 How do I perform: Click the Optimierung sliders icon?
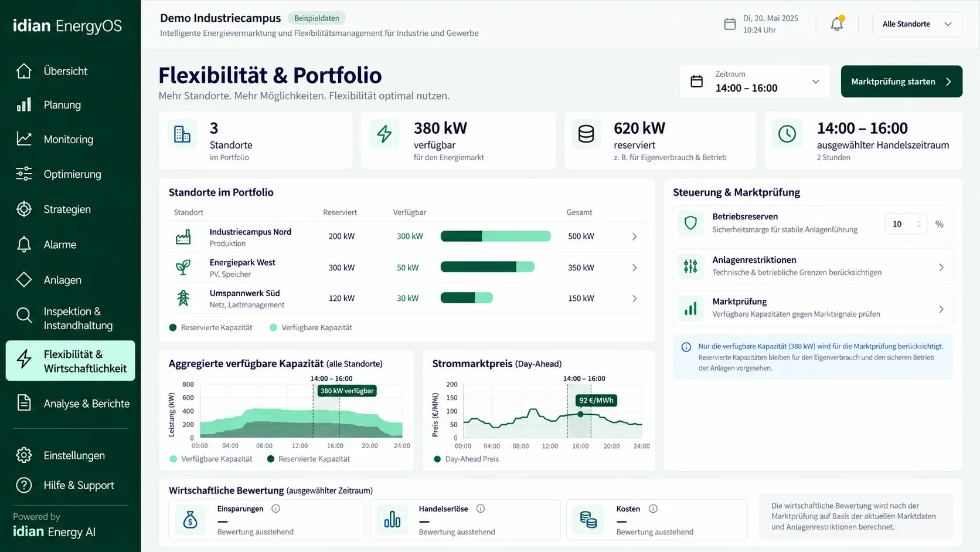pos(24,174)
